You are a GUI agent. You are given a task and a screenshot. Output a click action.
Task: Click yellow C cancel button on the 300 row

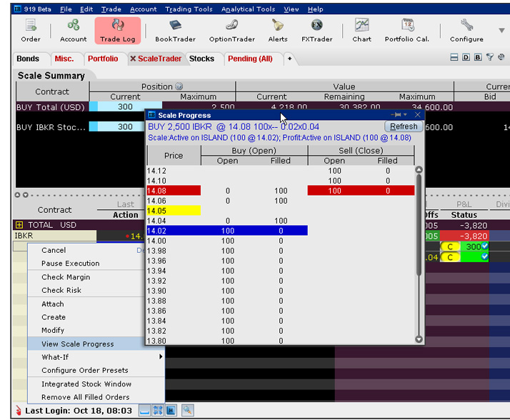click(x=450, y=246)
